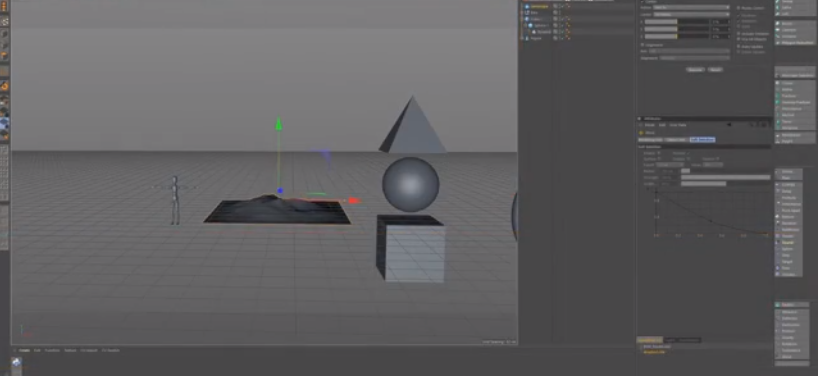Open the Falloff dropdown in Soft Selection
Image resolution: width=818 pixels, height=376 pixels.
[670, 165]
